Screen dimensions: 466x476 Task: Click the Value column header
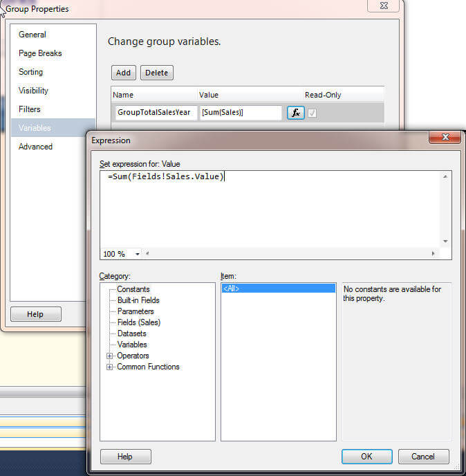click(x=250, y=95)
